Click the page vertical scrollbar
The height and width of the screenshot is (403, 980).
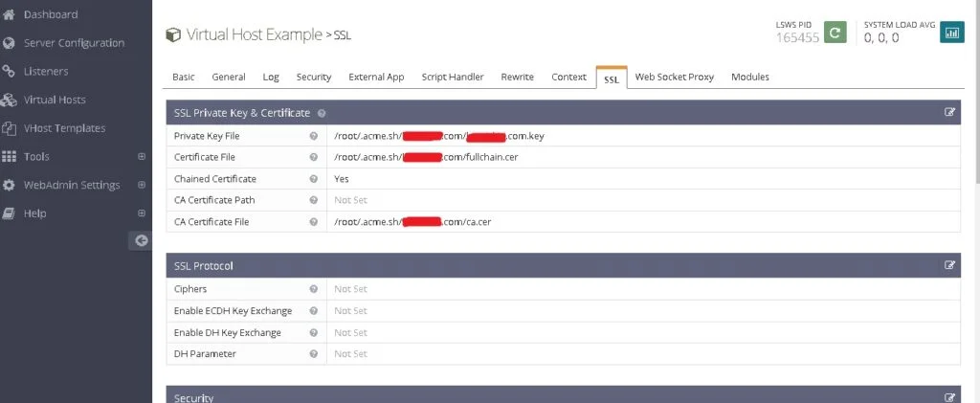click(x=977, y=94)
